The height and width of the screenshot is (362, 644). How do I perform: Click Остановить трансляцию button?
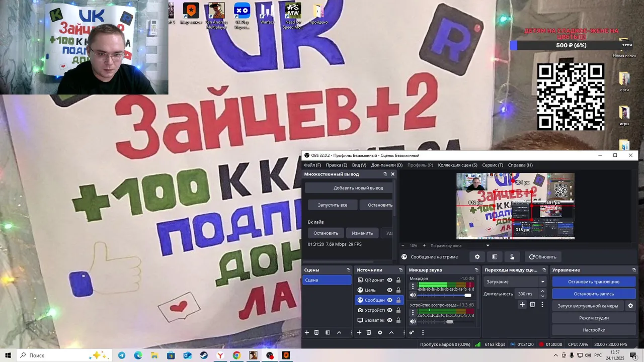click(x=594, y=282)
